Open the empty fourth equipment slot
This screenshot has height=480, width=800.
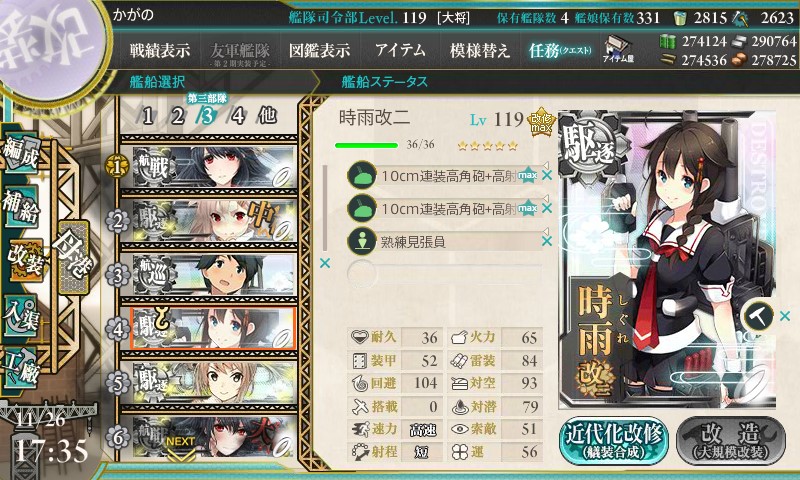444,273
